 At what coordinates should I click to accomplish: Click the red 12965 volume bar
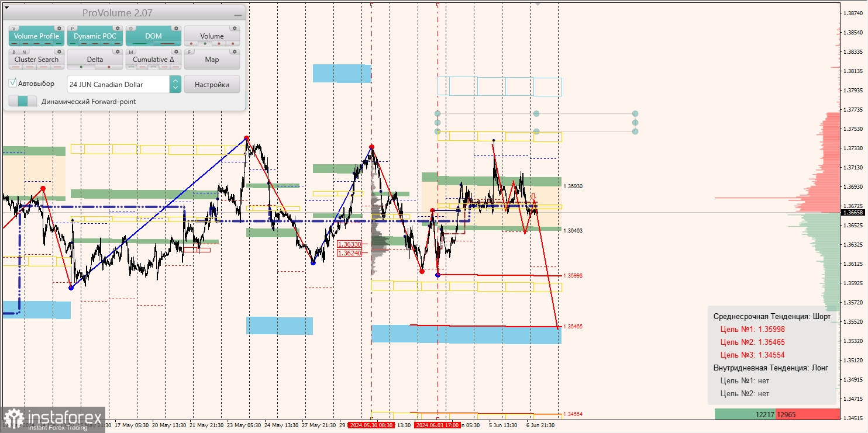(808, 414)
